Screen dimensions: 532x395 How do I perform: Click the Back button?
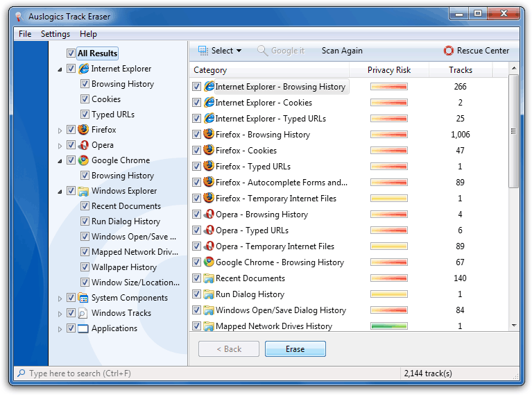[x=229, y=348]
